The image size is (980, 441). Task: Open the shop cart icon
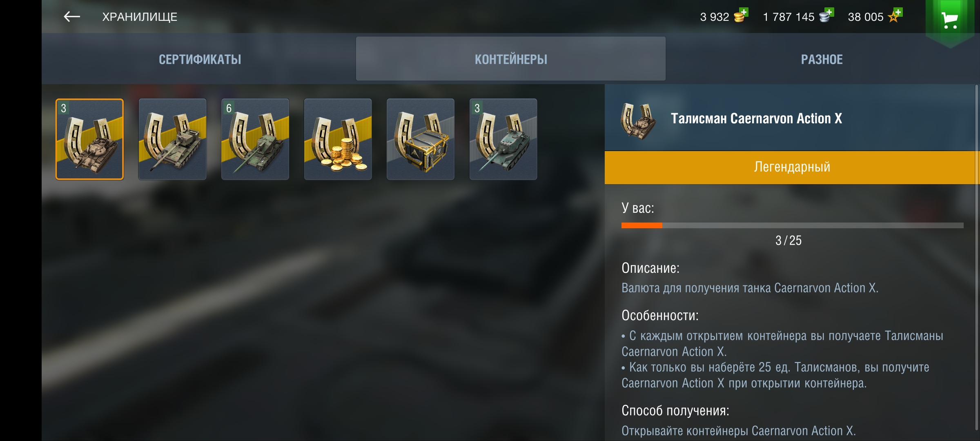pos(950,20)
